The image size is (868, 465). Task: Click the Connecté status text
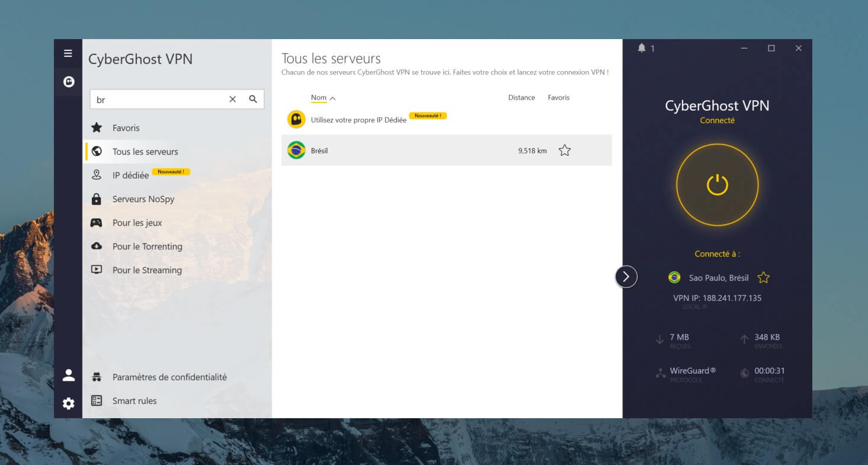click(x=717, y=120)
